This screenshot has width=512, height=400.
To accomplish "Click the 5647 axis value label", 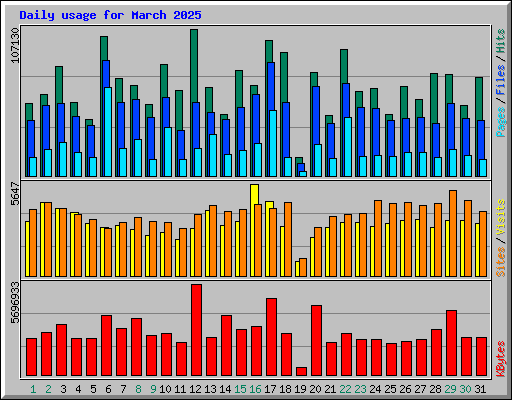I will 15,194.
